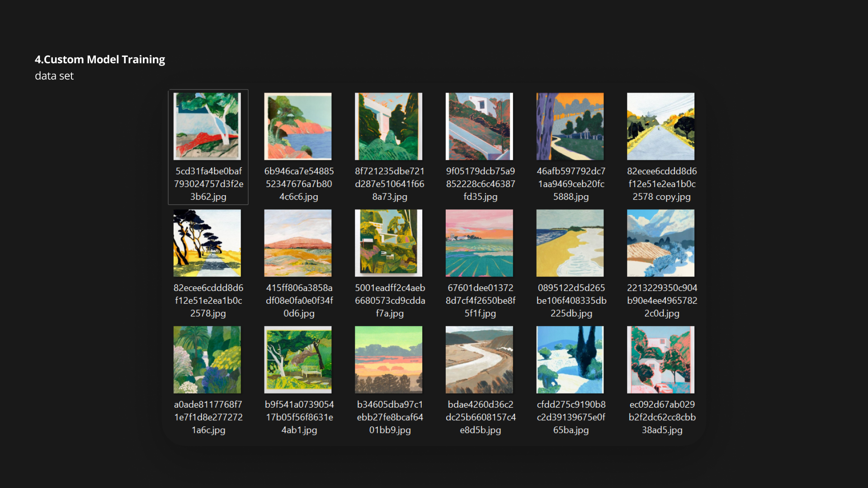Click file name cfdd275c9190b8c2d39139675e0f65ba.jpg
The height and width of the screenshot is (488, 868).
[x=571, y=417]
